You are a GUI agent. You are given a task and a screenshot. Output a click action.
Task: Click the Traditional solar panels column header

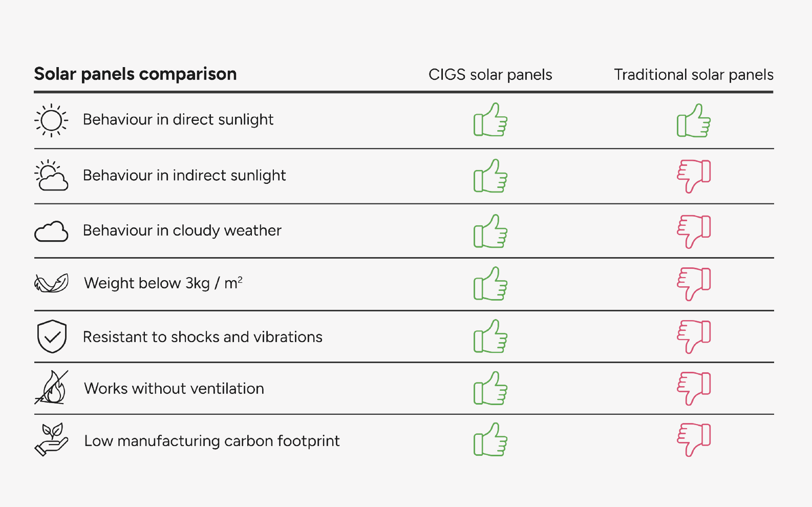pyautogui.click(x=694, y=75)
